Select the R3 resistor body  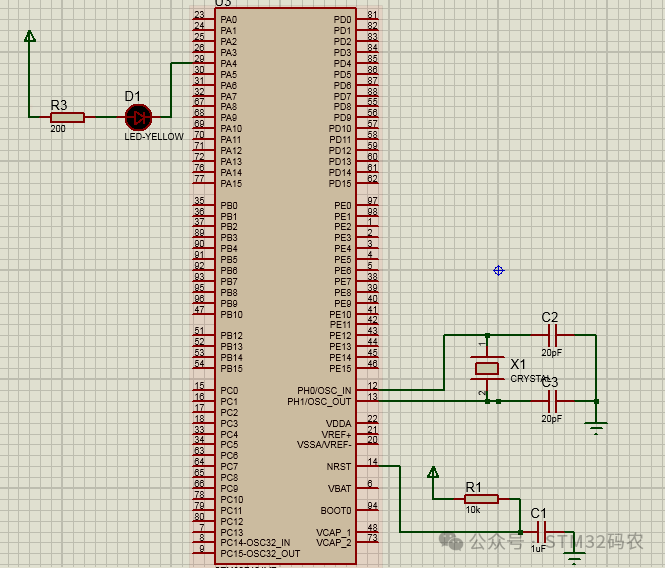(67, 118)
